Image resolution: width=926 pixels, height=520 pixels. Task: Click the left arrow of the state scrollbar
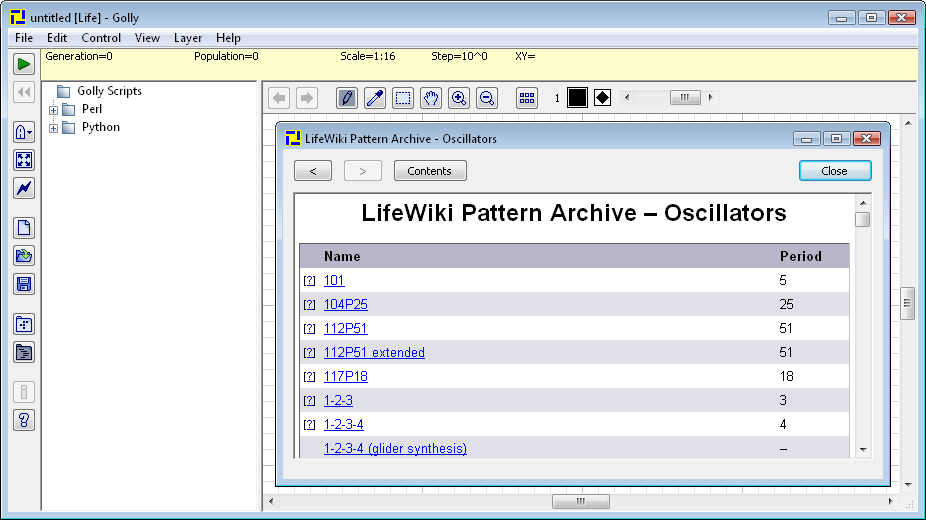tap(627, 97)
